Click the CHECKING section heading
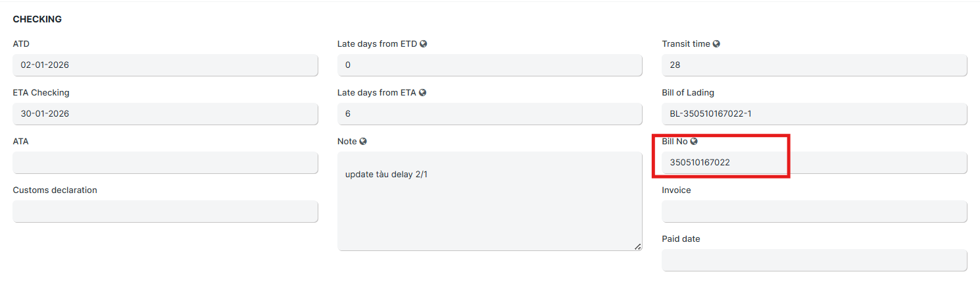 pyautogui.click(x=37, y=20)
